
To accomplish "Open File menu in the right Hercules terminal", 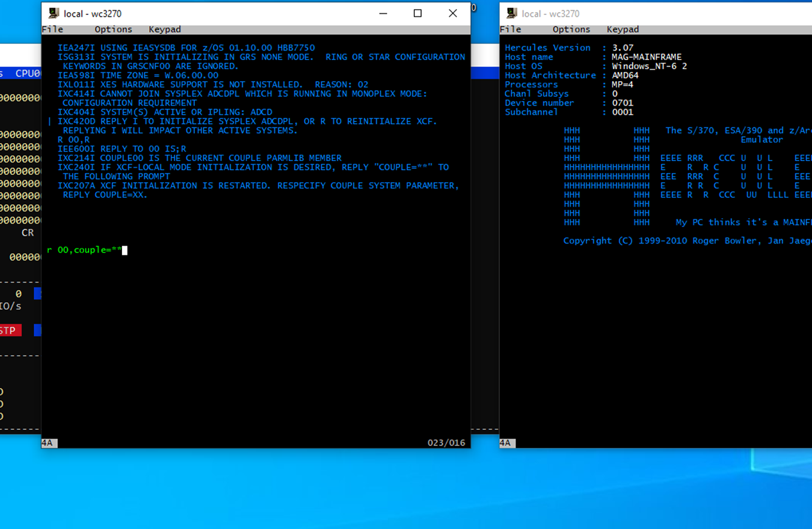I will pos(511,29).
